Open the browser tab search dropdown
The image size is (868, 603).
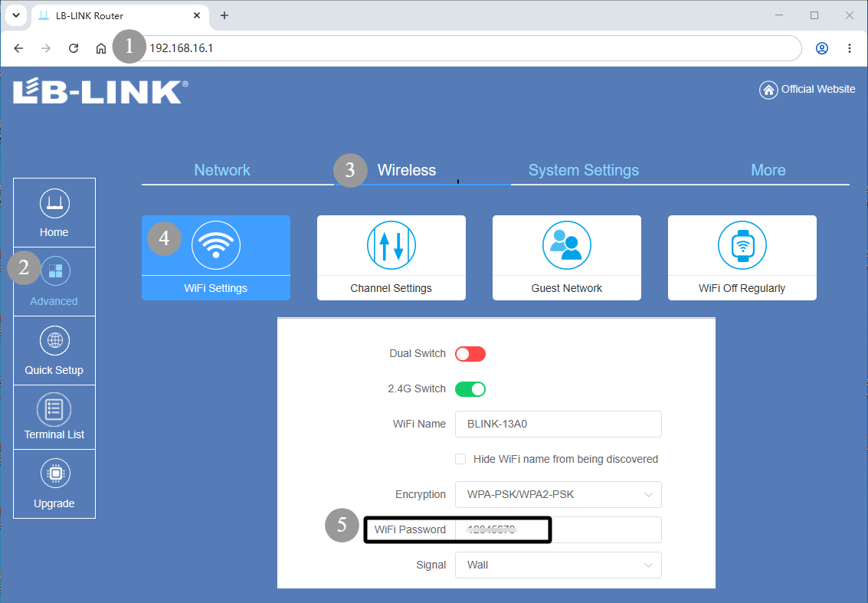click(x=16, y=15)
